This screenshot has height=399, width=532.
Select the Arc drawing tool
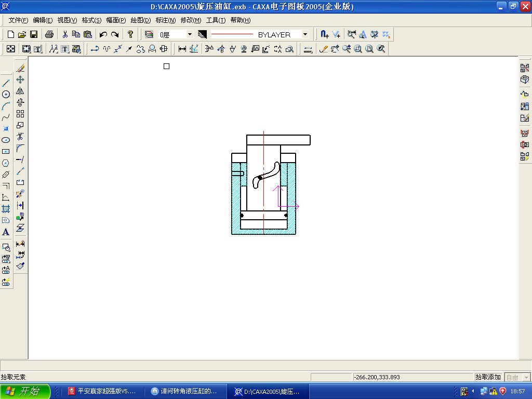pos(6,106)
